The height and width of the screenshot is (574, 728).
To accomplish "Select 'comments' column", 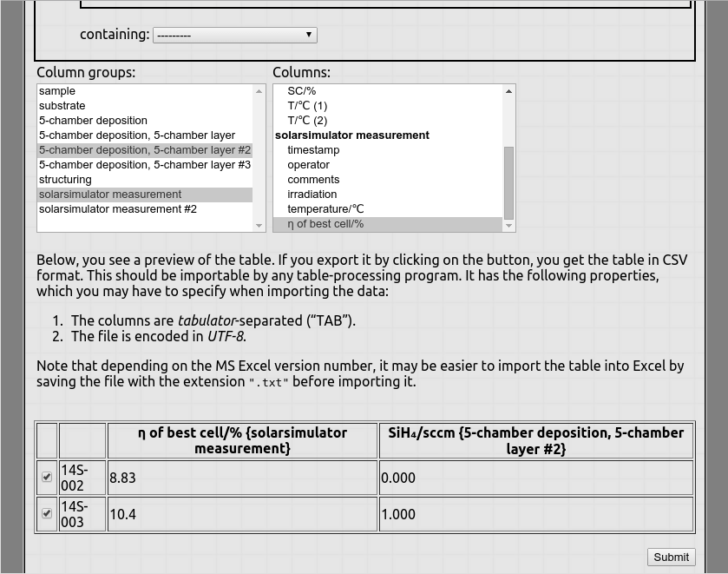I will [x=388, y=180].
